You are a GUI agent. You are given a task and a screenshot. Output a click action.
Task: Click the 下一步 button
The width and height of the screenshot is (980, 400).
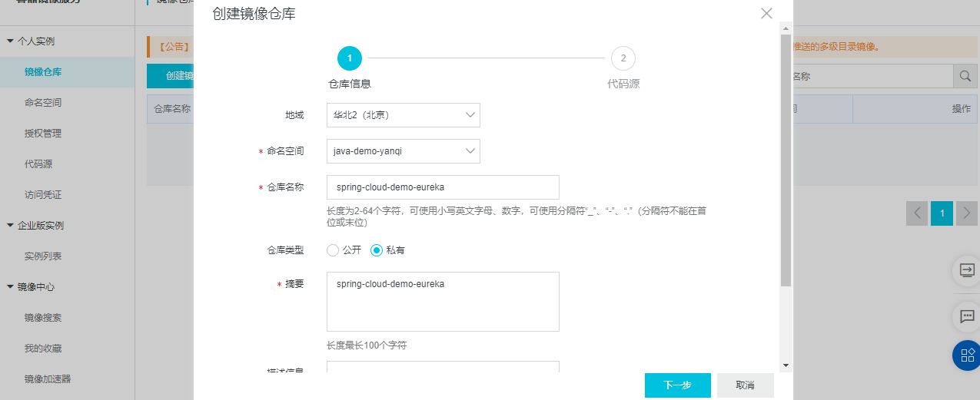click(x=677, y=385)
